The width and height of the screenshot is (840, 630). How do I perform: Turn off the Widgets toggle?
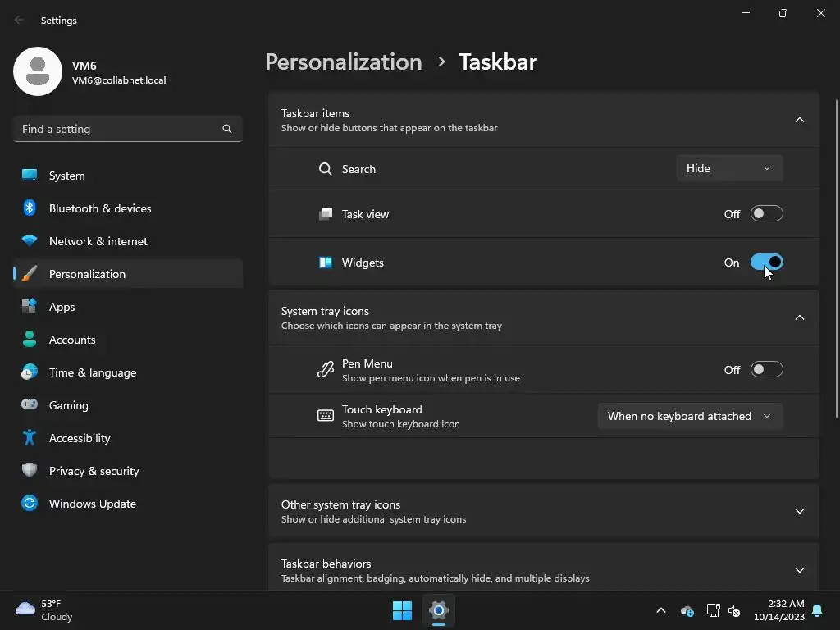767,262
